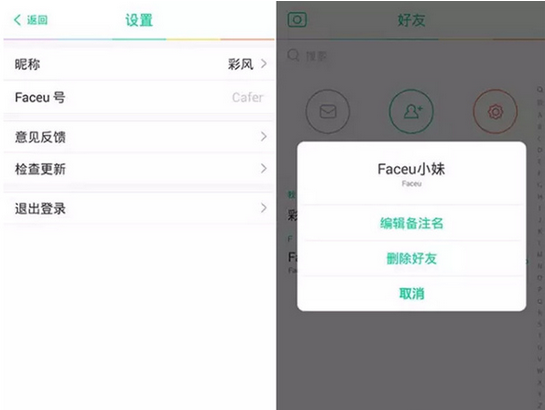The height and width of the screenshot is (410, 545).
Task: Tap the back arrow labeled 返回
Action: click(30, 20)
